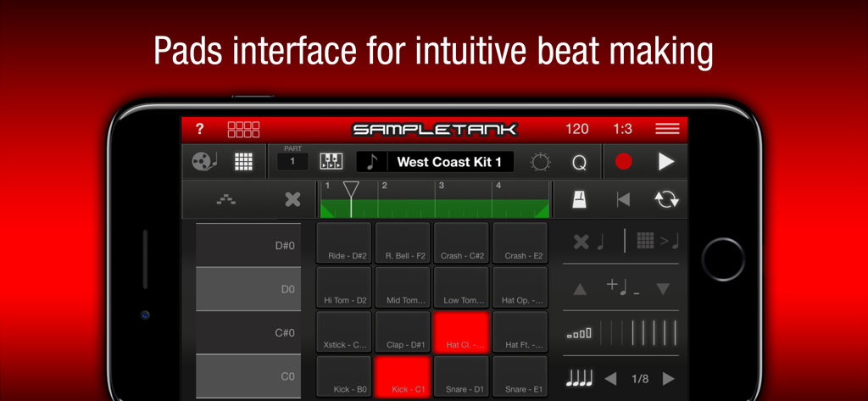Tap the Kick - B0 pad
Viewport: 868px width, 401px height.
click(344, 376)
